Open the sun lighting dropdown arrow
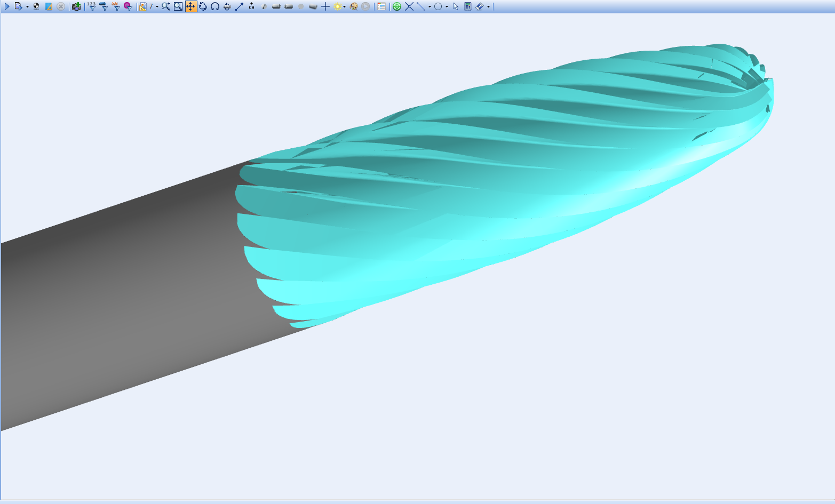 point(344,7)
